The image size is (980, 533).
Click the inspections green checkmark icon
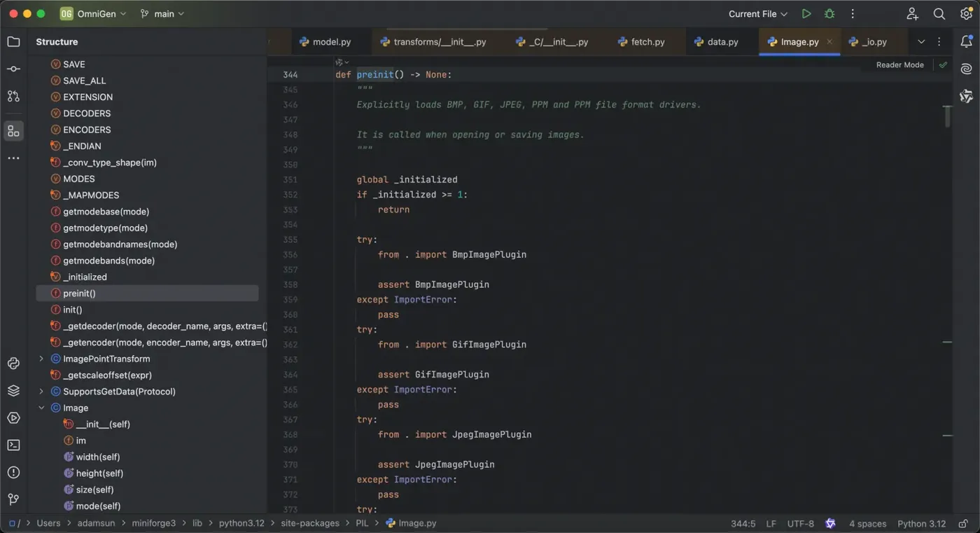943,64
